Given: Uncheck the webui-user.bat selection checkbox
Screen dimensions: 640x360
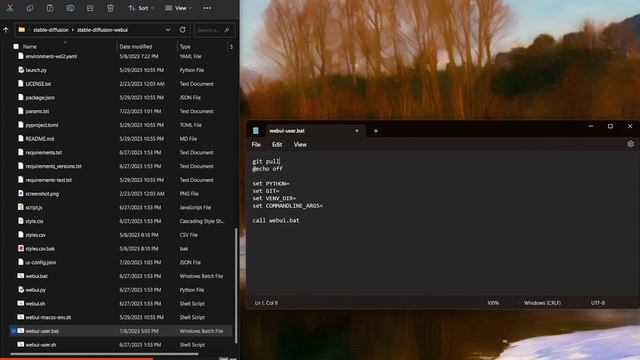Looking at the screenshot, I should (13, 331).
